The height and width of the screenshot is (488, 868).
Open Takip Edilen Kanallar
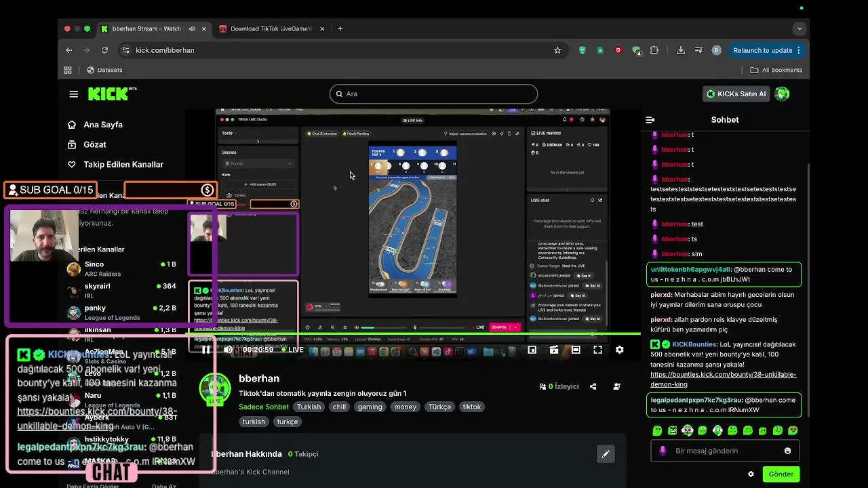click(x=115, y=165)
